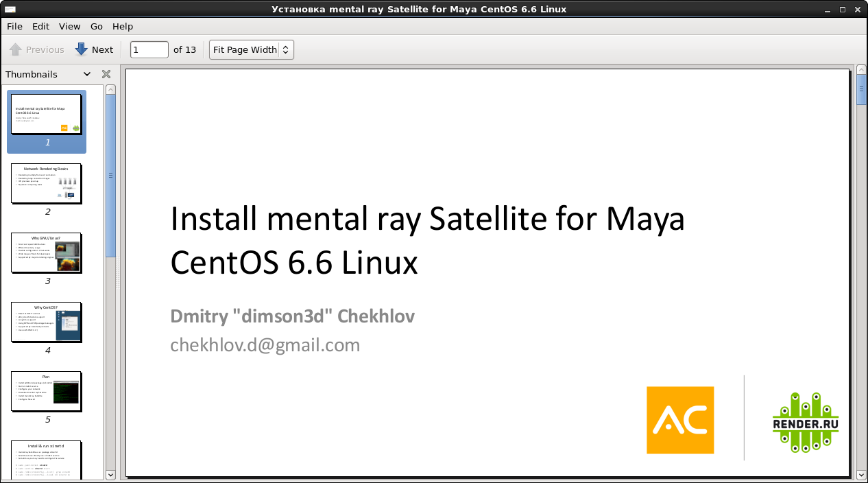868x483 pixels.
Task: Close the document viewer window
Action: pyautogui.click(x=858, y=9)
